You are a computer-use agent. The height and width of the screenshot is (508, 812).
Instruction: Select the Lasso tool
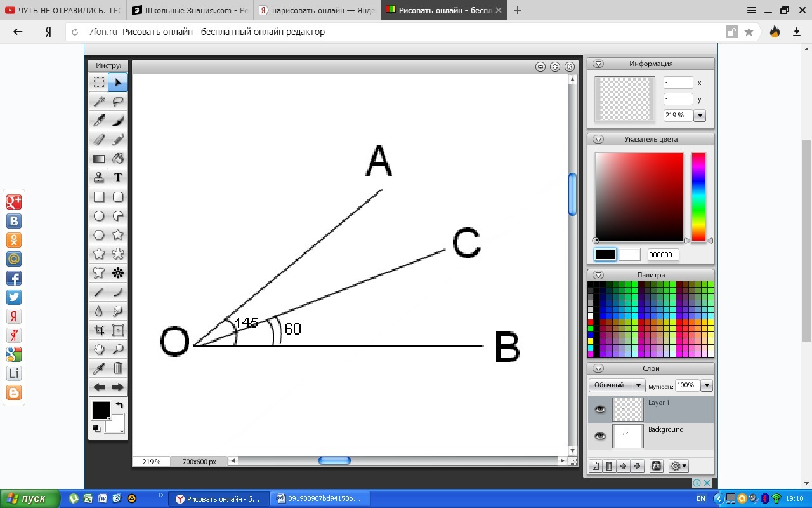point(118,102)
